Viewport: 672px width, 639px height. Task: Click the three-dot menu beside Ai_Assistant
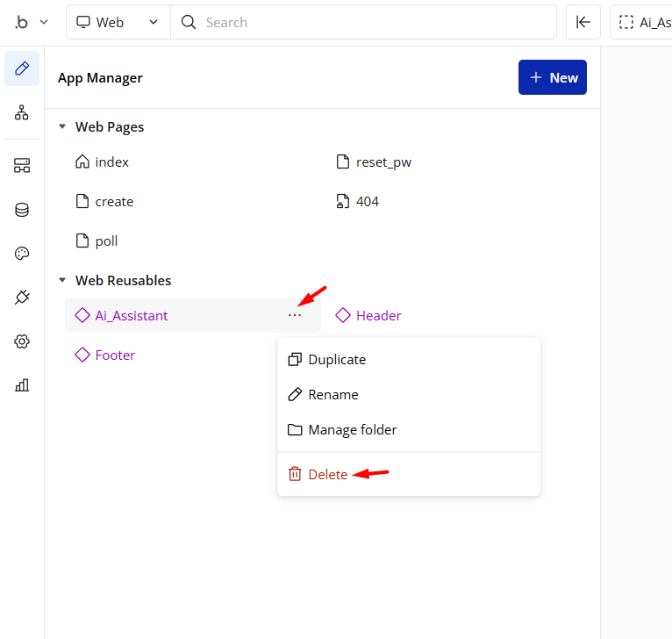[295, 315]
